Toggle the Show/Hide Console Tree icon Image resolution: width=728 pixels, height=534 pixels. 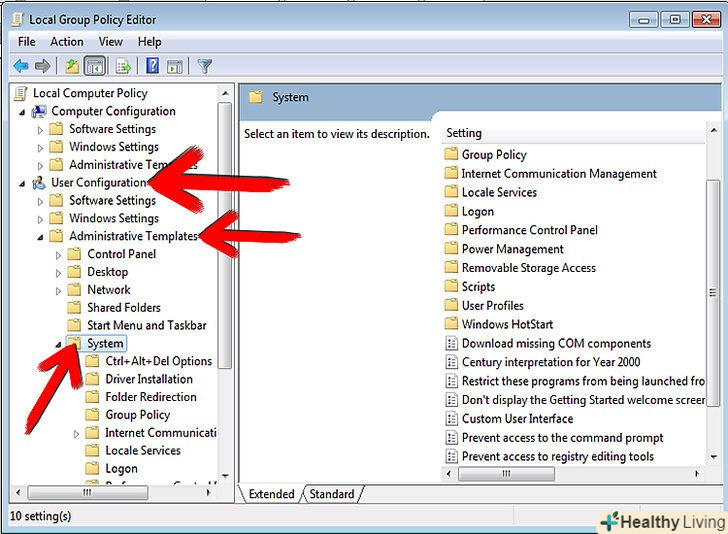(x=95, y=66)
